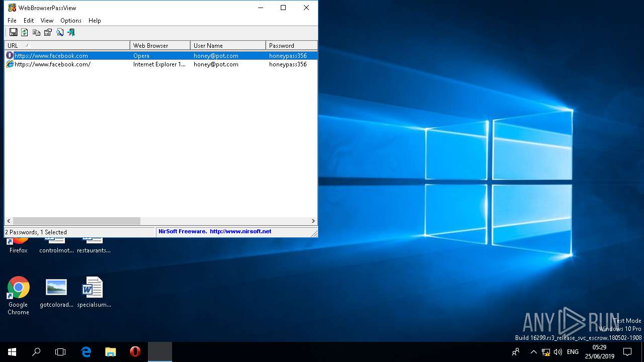Open the Google Chrome desktop shortcut
644x362 pixels.
point(18,296)
